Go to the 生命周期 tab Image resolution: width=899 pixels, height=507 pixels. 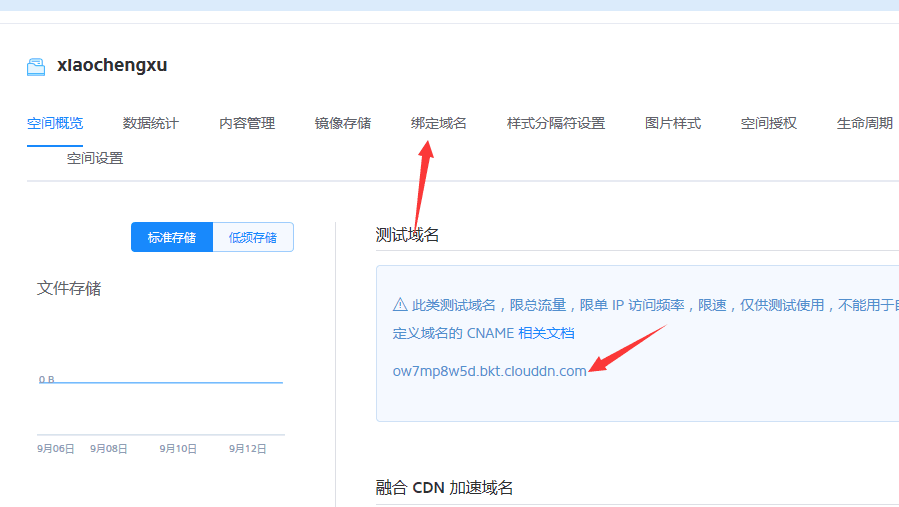865,123
